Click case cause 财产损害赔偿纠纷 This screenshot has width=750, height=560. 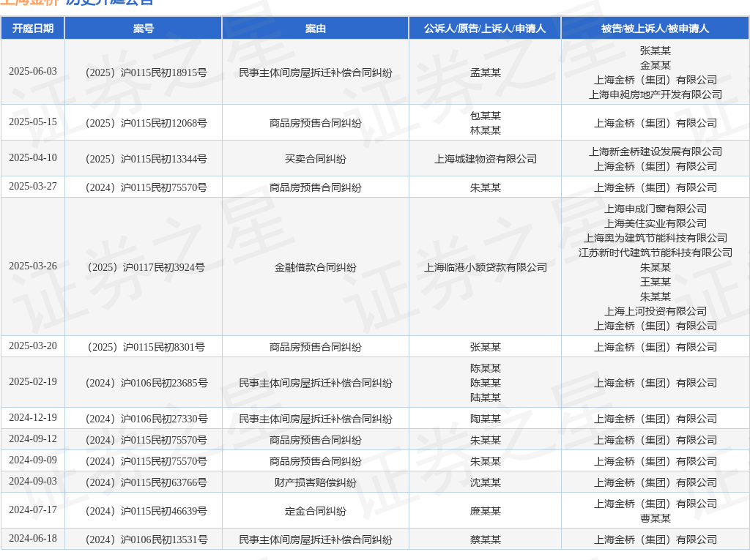[315, 482]
